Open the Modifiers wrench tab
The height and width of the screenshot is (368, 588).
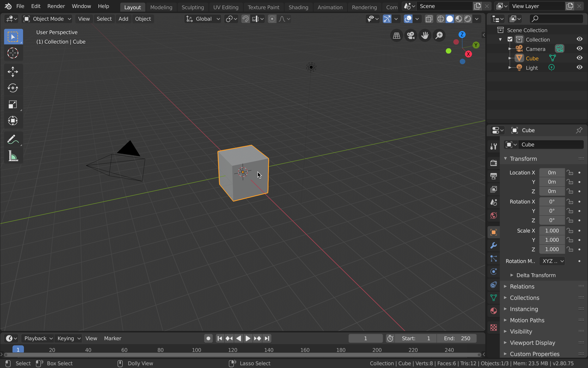pos(493,245)
